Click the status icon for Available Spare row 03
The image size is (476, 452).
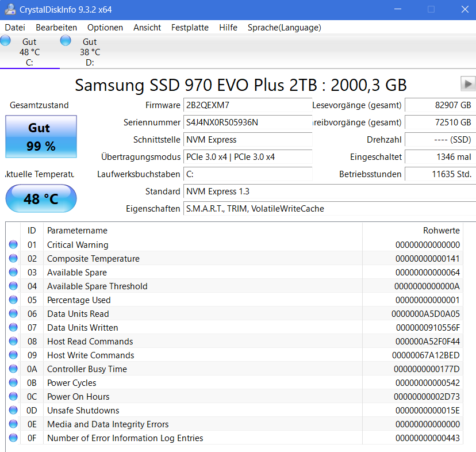click(x=13, y=272)
